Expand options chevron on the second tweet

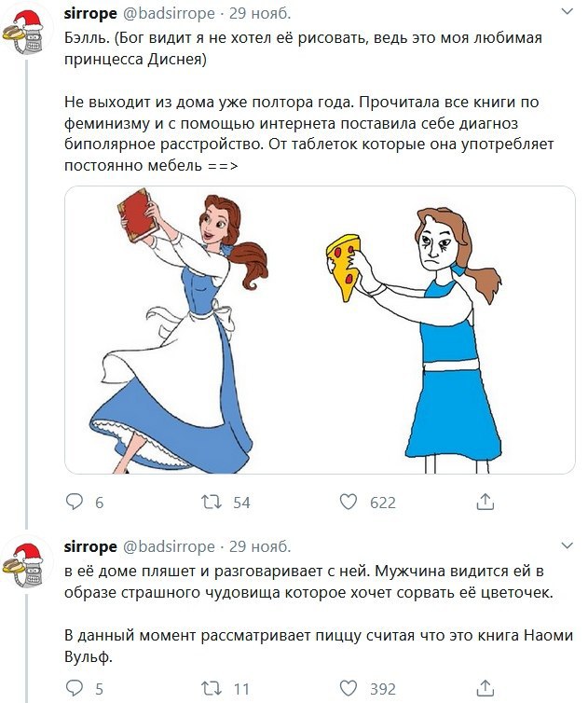coord(567,545)
